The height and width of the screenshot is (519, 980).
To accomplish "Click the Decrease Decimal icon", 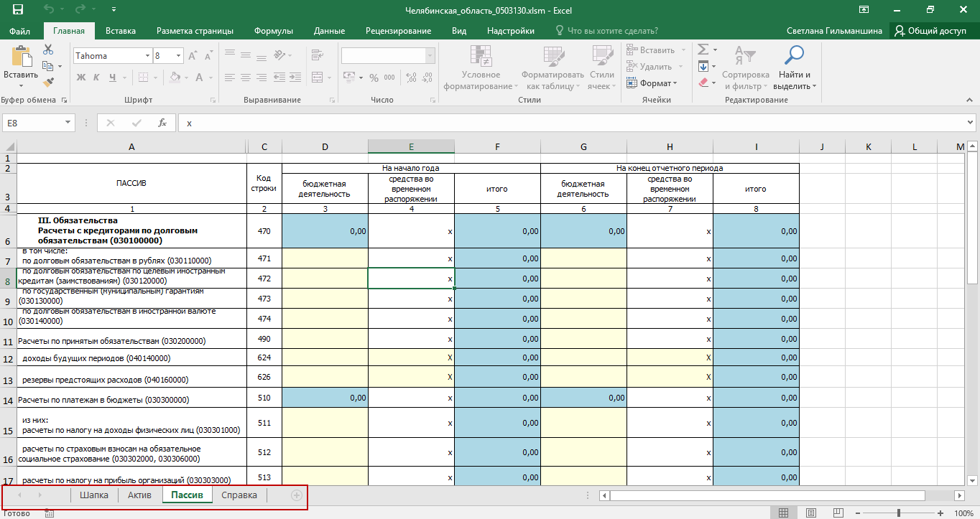I will coord(427,78).
